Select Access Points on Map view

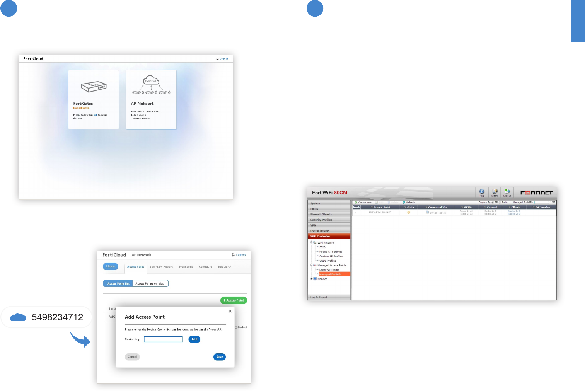pyautogui.click(x=150, y=283)
